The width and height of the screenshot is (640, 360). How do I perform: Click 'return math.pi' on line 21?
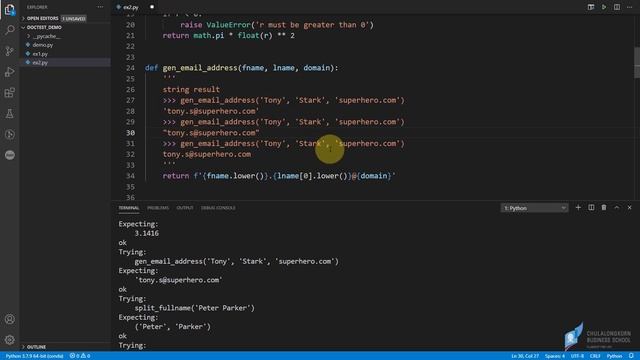coord(193,36)
